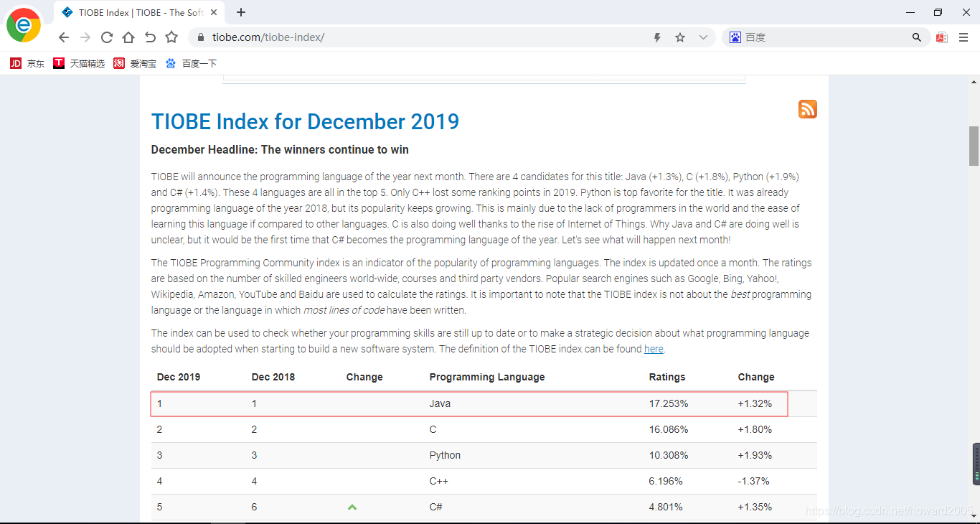Screen dimensions: 980x524
Task: Expand the address bar dropdown chevron
Action: tap(703, 37)
